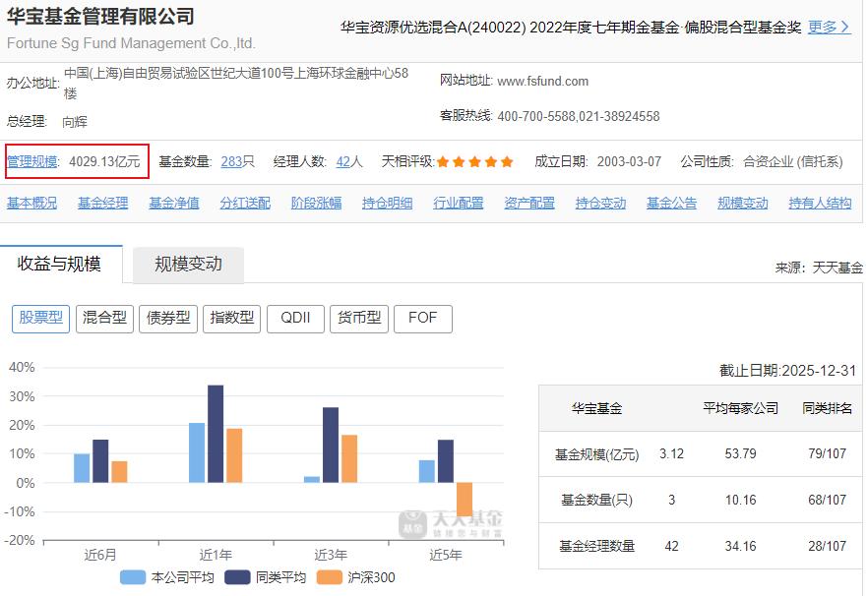Click the 天天基金 watermark logo in chart
This screenshot has height=596, width=868.
click(451, 524)
